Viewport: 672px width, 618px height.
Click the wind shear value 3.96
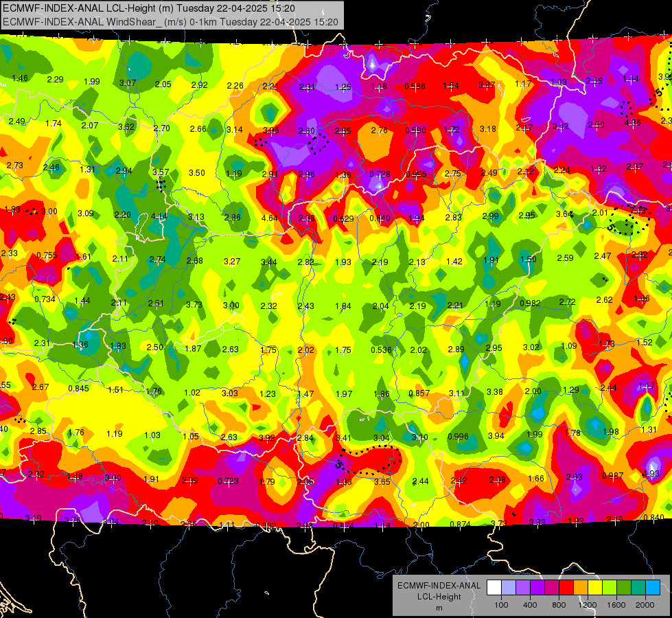tap(271, 130)
